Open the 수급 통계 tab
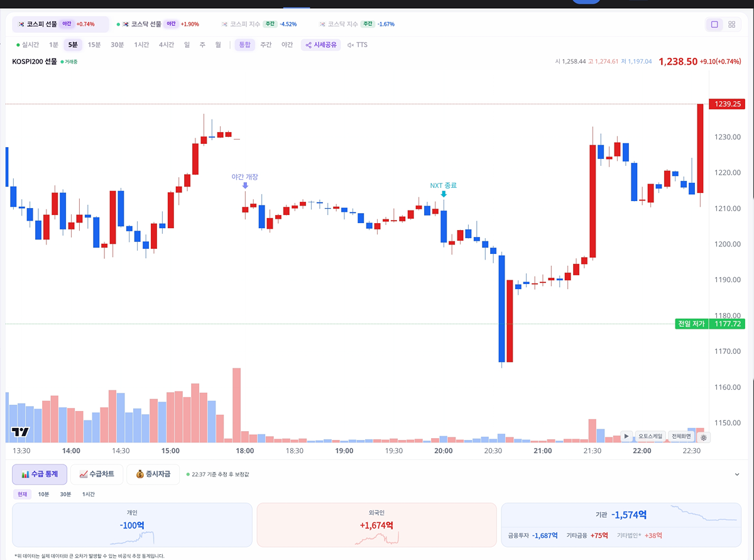Image resolution: width=754 pixels, height=560 pixels. 40,475
